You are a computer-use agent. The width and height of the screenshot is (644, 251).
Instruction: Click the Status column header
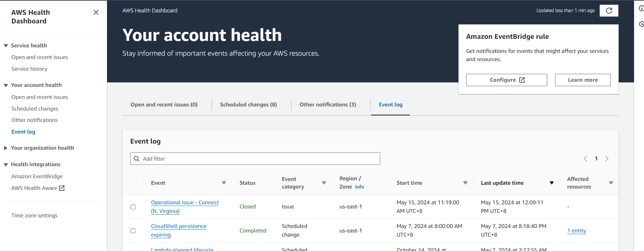click(247, 183)
